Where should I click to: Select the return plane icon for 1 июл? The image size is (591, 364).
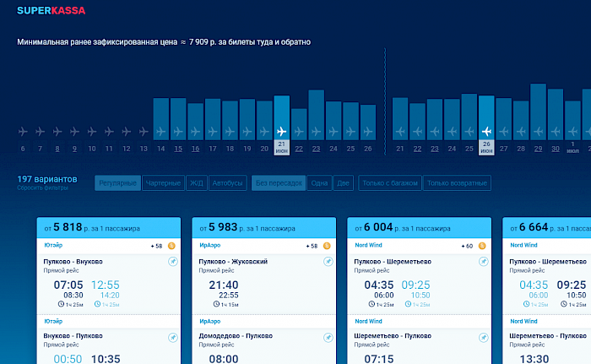coord(573,132)
